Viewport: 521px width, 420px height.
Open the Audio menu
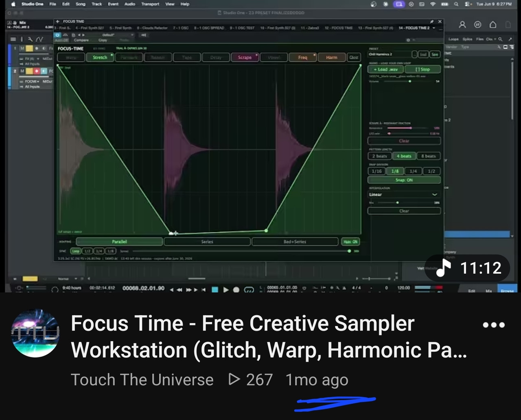(x=130, y=4)
